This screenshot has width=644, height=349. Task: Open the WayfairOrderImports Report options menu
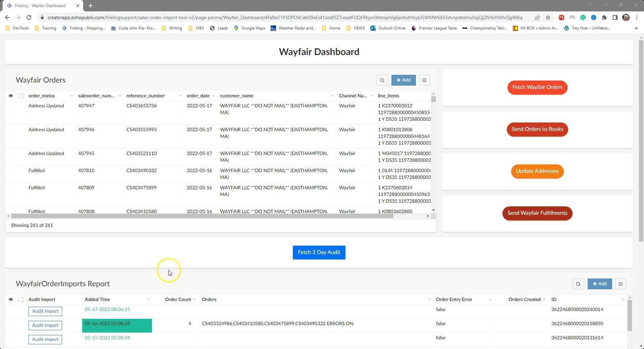click(620, 284)
